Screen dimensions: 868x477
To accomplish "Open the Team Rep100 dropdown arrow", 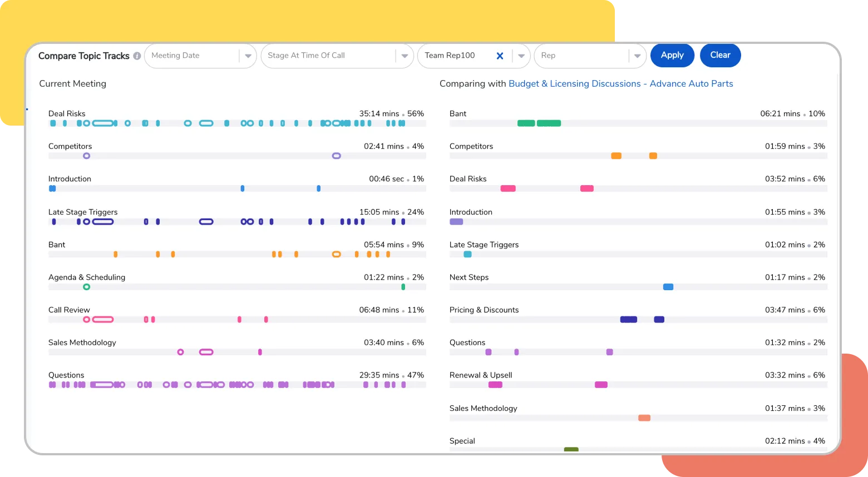I will point(521,56).
